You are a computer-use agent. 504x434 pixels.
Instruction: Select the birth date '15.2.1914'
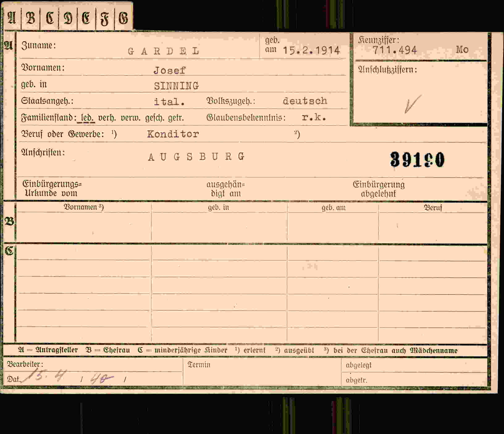pyautogui.click(x=311, y=50)
